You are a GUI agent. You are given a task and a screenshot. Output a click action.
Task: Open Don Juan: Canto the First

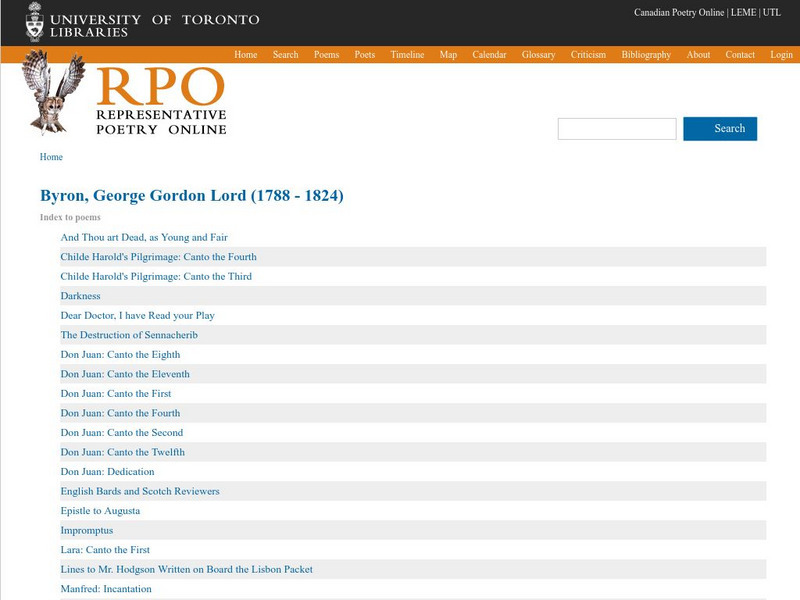[116, 394]
